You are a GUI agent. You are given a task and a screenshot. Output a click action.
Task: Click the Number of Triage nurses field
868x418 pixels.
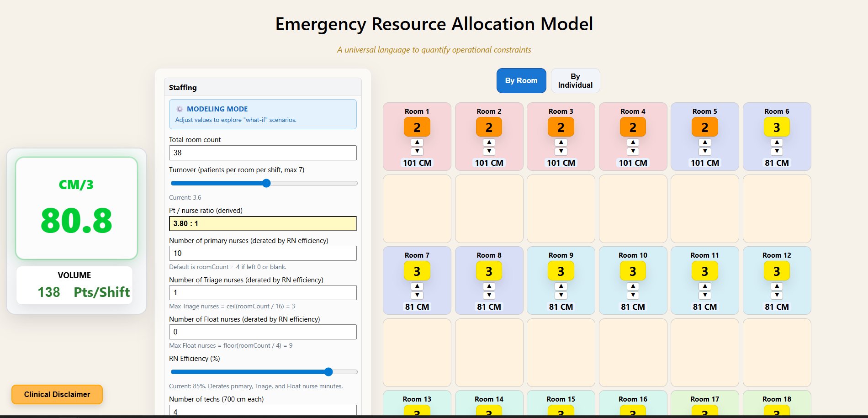tap(263, 292)
